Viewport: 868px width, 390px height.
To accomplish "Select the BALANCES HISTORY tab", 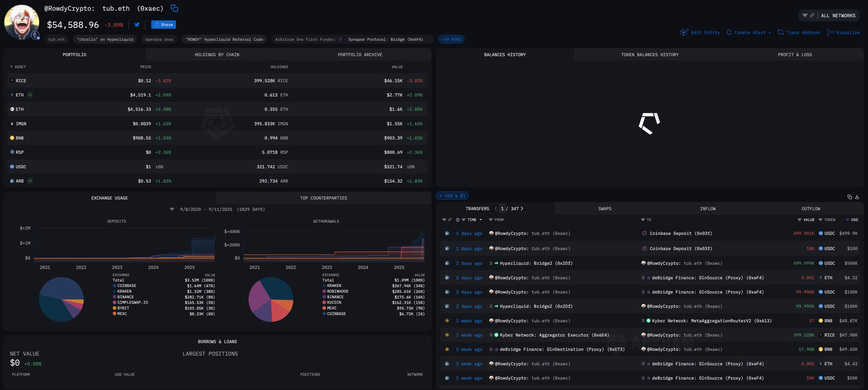I will tap(505, 55).
